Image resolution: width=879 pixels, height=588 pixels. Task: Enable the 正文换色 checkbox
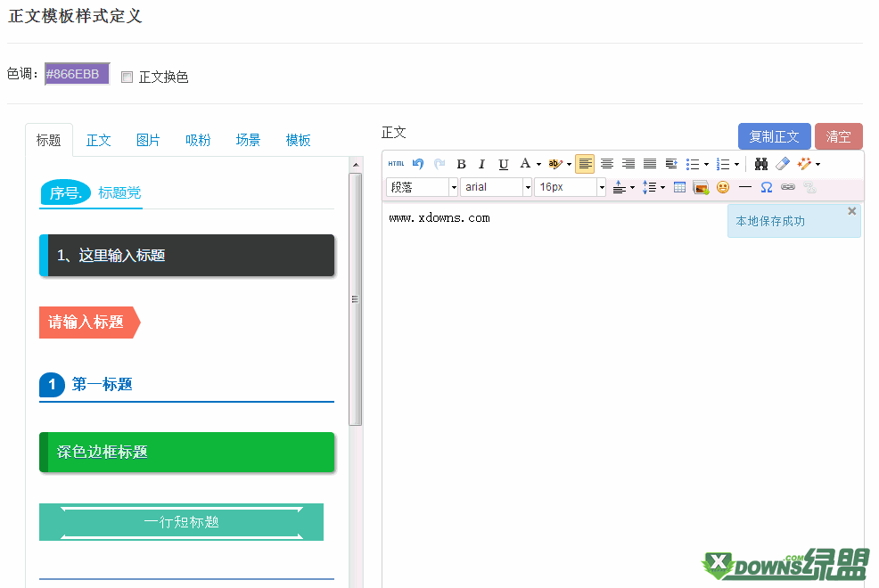pos(127,78)
